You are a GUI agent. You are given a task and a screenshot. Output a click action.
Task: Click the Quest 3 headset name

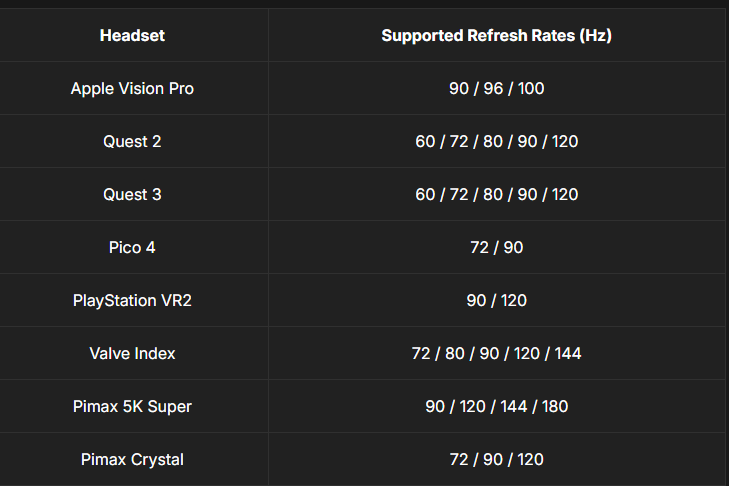(x=132, y=195)
